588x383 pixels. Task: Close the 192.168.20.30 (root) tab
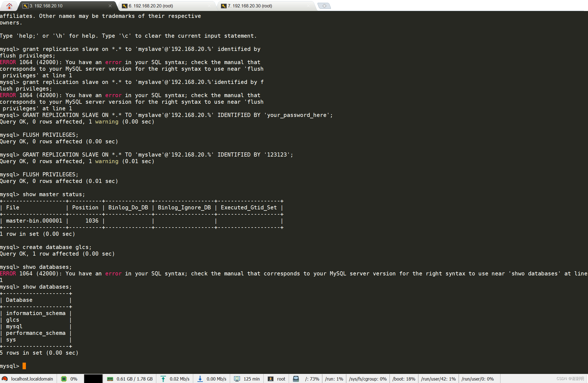pyautogui.click(x=308, y=6)
